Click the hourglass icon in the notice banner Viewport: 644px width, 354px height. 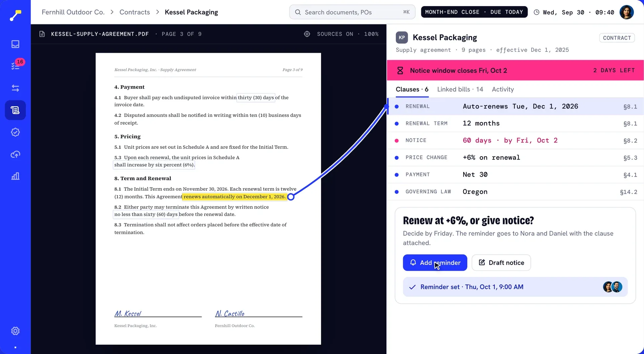tap(400, 71)
